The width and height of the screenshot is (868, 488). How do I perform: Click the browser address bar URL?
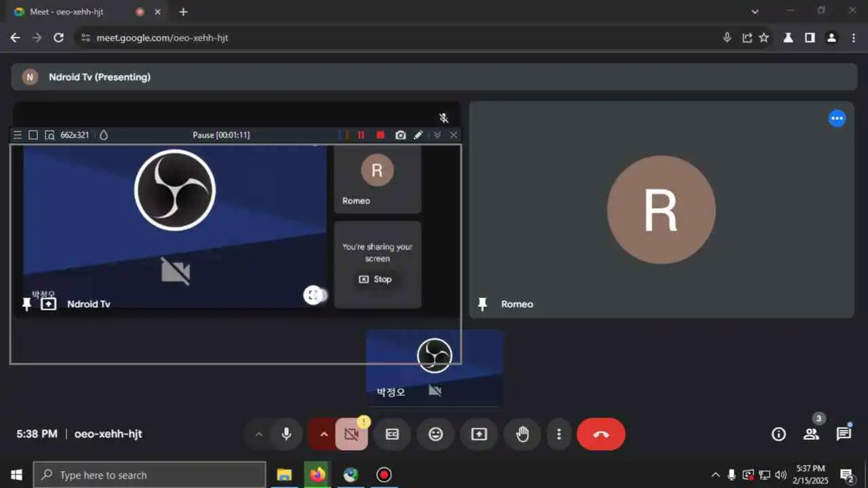pyautogui.click(x=162, y=38)
